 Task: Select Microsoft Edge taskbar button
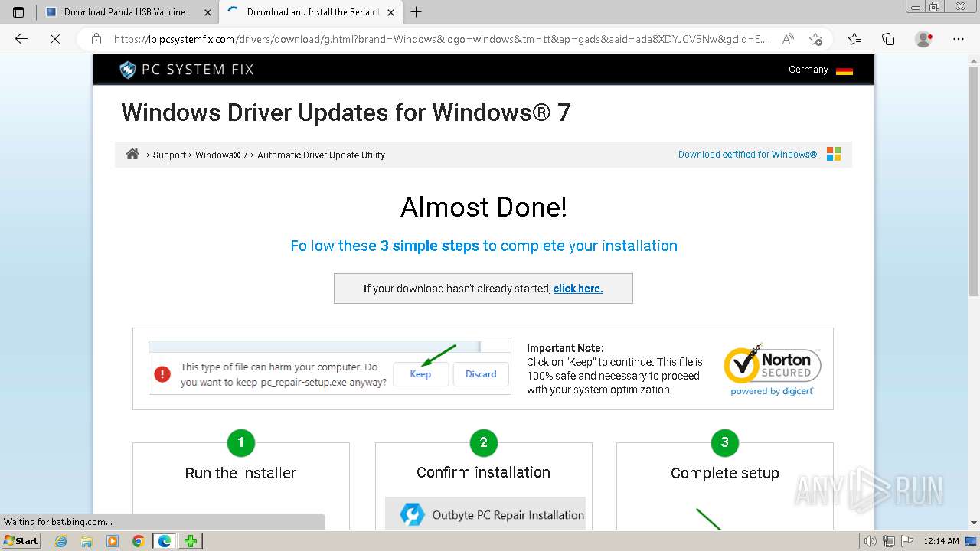(165, 541)
